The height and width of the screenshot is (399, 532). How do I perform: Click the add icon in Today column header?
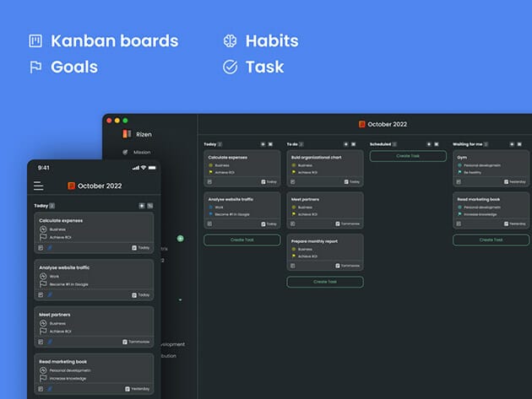(x=263, y=144)
